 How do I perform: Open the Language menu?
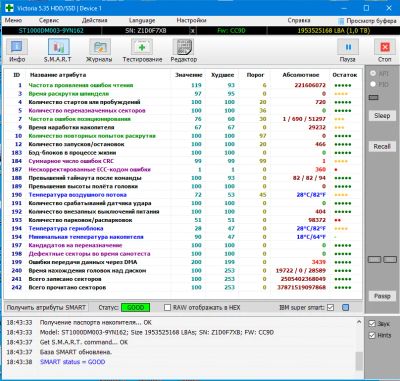click(142, 21)
